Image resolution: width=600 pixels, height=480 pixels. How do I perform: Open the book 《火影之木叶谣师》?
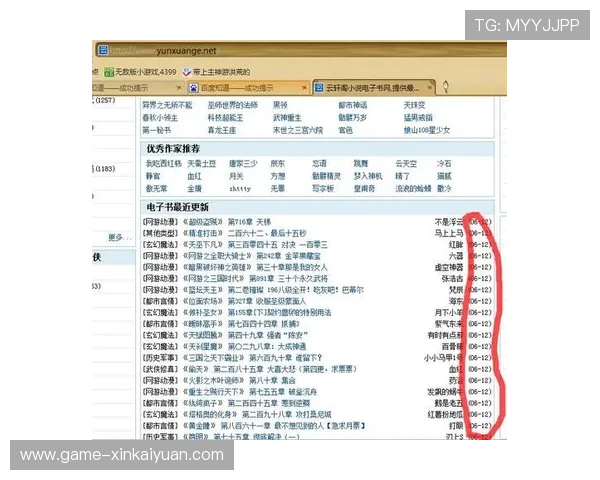pos(213,381)
